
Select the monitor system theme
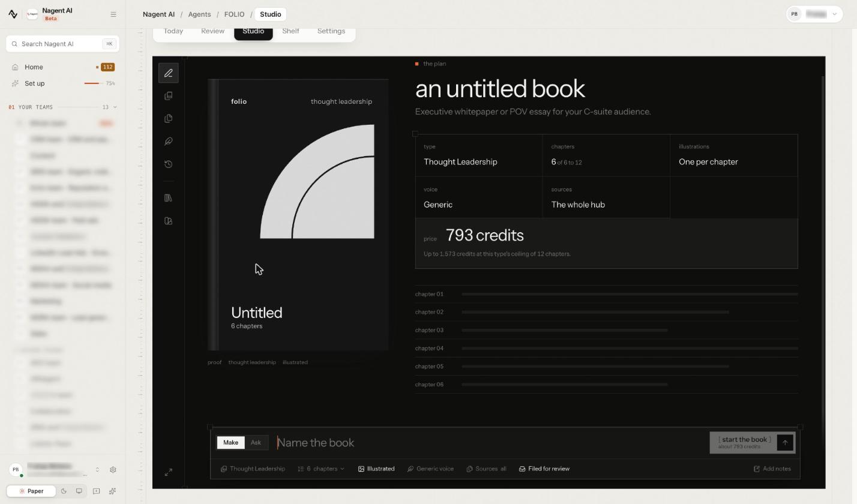79,491
